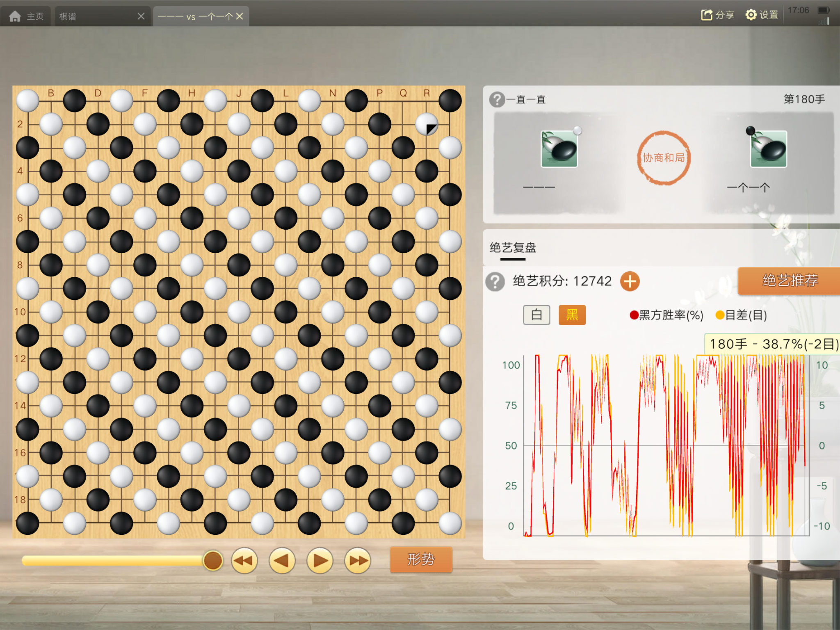Viewport: 840px width, 630px height.
Task: Click the white player avatar 一个一个
Action: click(x=769, y=149)
